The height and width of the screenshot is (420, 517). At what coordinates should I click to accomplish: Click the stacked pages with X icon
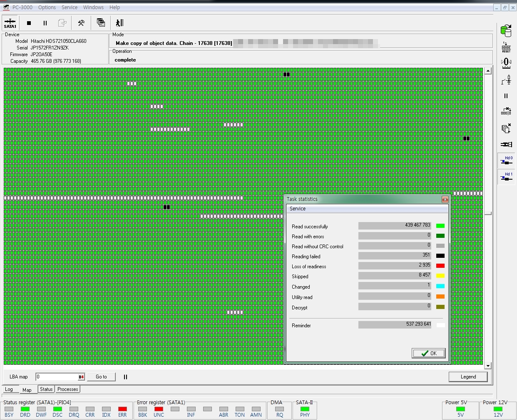pyautogui.click(x=506, y=128)
